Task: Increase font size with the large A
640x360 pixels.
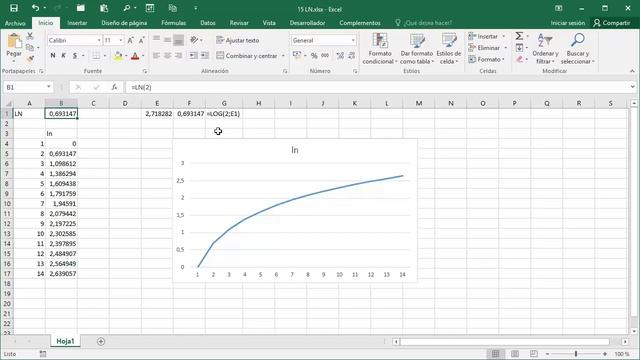Action: tap(130, 40)
